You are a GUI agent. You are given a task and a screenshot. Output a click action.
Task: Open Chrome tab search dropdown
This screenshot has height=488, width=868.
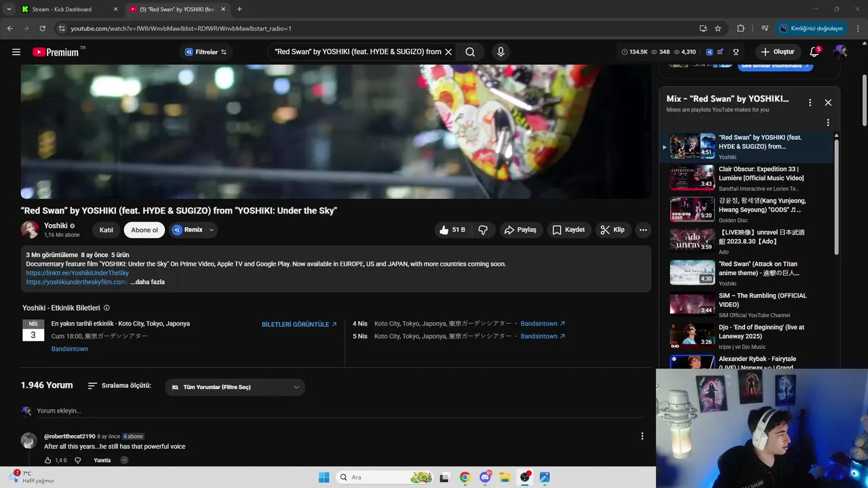(x=8, y=9)
